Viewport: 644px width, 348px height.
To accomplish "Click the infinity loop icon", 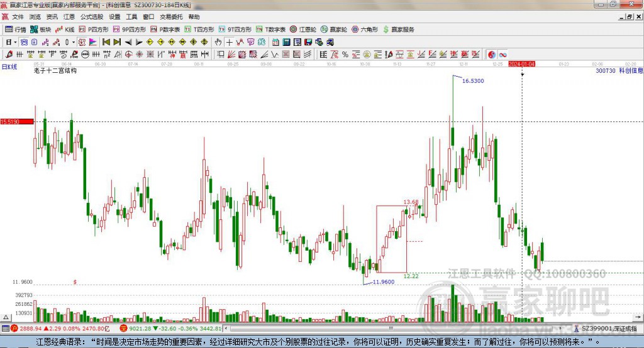I will coord(502,54).
